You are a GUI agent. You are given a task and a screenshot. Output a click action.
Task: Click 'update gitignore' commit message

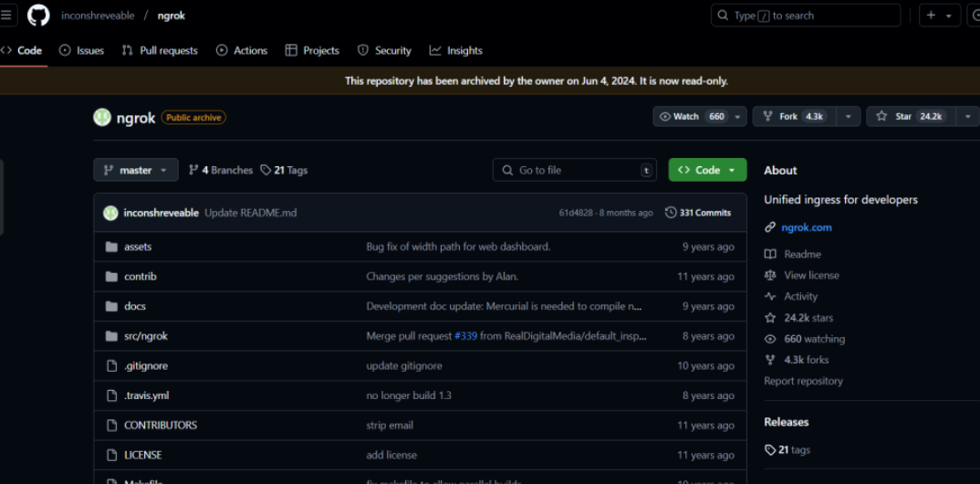403,366
